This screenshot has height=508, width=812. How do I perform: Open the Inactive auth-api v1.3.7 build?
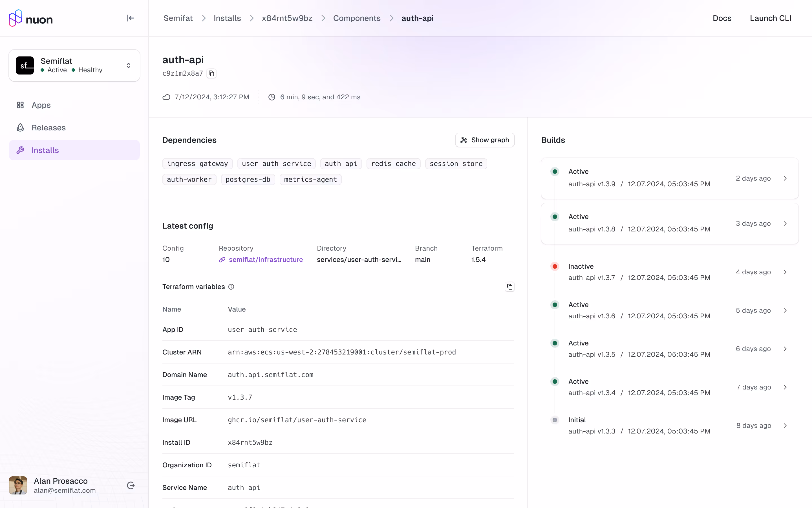coord(670,272)
